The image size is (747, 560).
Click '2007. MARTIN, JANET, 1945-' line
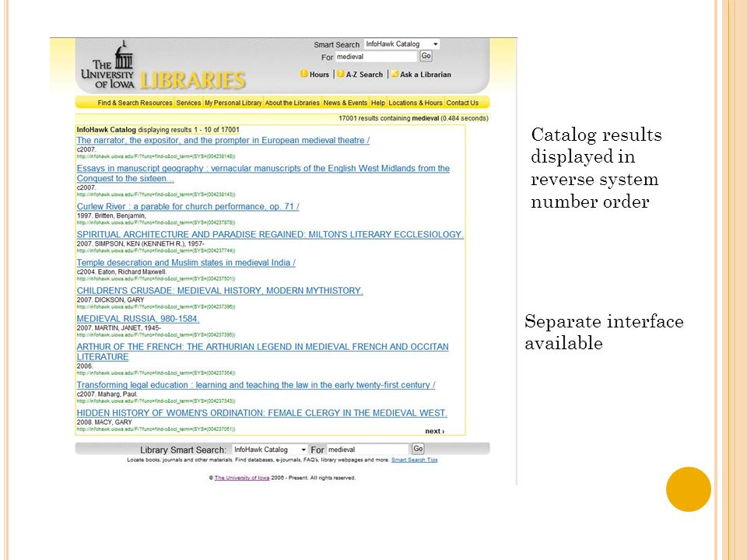[x=118, y=328]
